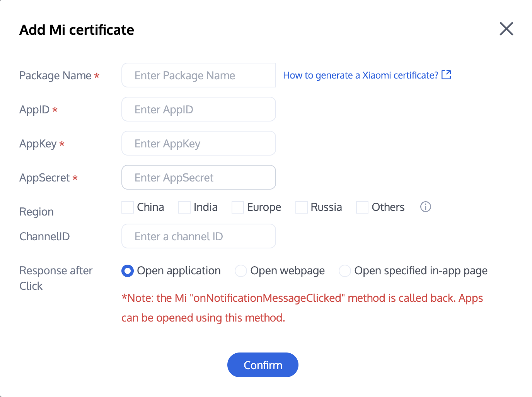The image size is (532, 397).
Task: Tick the Europe region checkbox
Action: [x=238, y=207]
